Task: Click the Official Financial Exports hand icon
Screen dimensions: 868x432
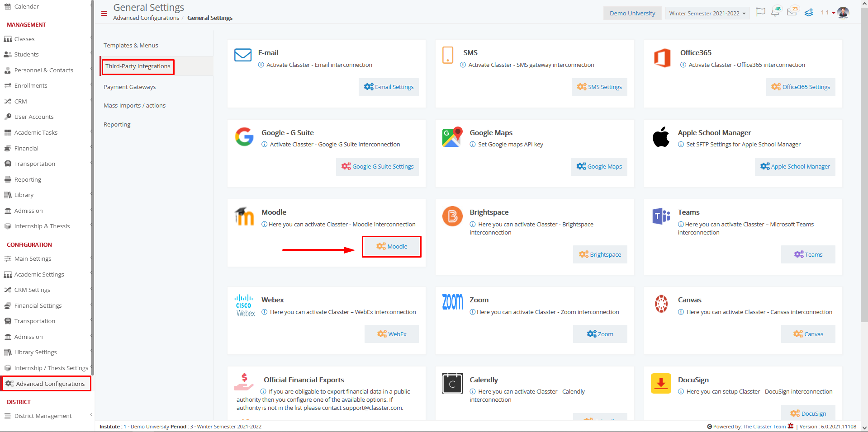Action: (244, 382)
